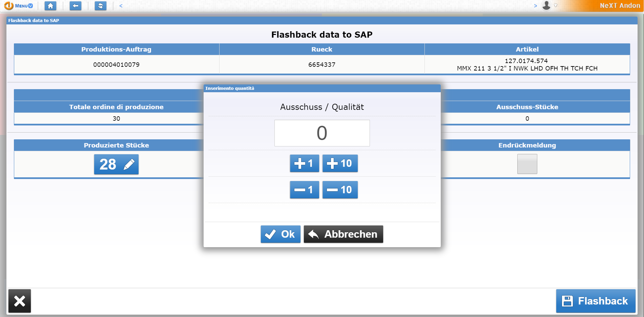Select the Ausschuss quantity input field

322,133
